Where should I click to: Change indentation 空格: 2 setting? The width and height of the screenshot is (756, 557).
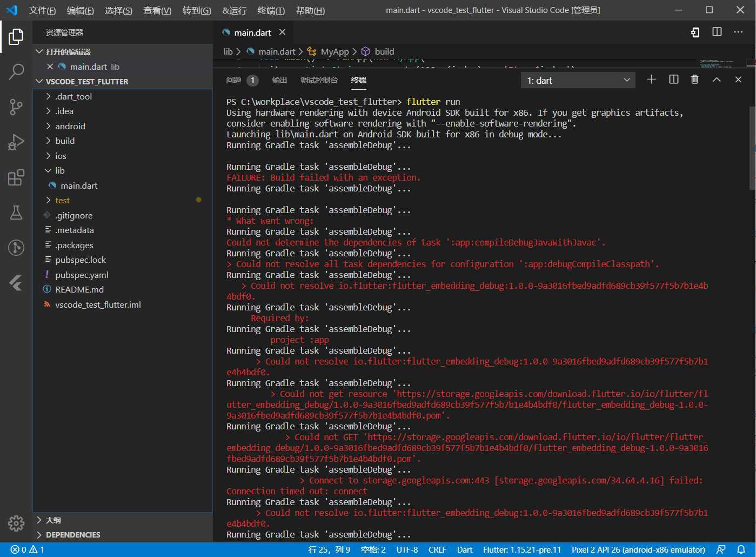pos(373,549)
